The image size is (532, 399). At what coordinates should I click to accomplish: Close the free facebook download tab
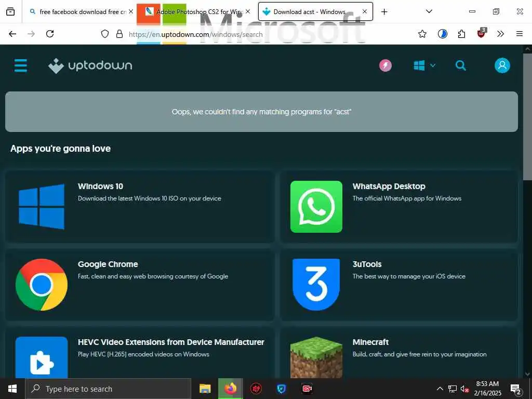131,11
